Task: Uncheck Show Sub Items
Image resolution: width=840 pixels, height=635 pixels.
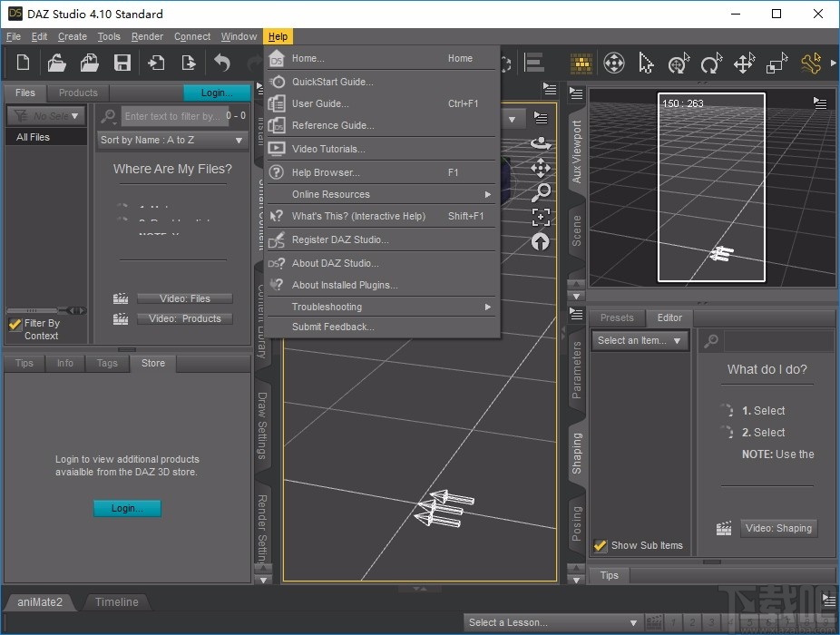Action: point(600,545)
